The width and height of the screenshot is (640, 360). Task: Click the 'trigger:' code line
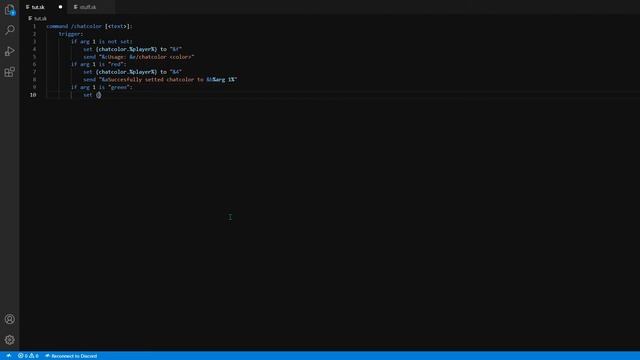click(71, 34)
